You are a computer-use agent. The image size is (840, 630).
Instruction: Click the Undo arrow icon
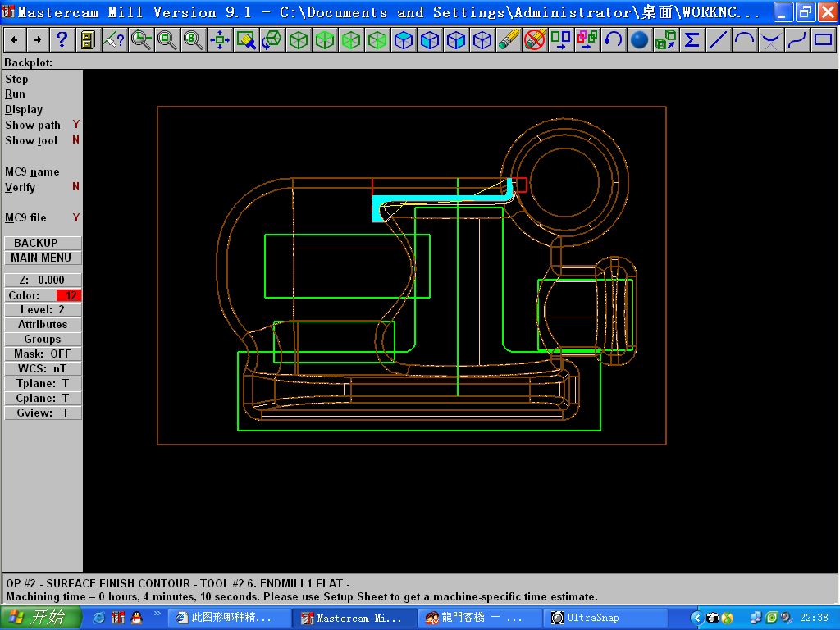[611, 39]
